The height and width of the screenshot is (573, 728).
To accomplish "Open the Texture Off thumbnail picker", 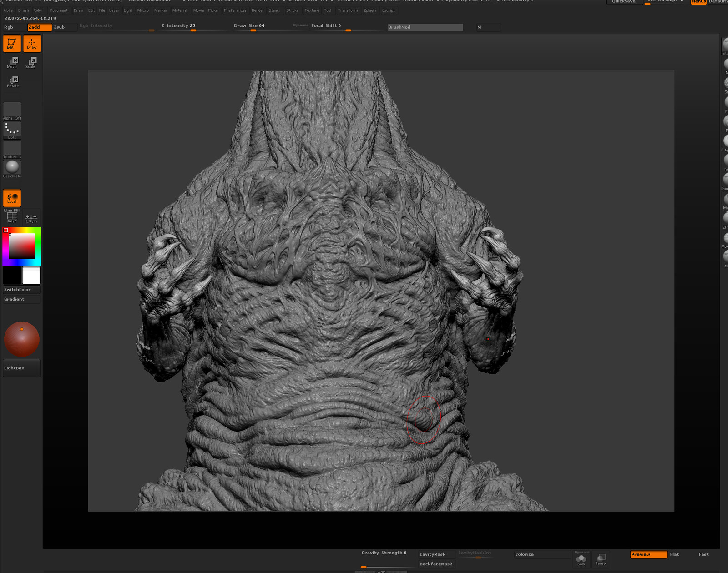I will [12, 150].
